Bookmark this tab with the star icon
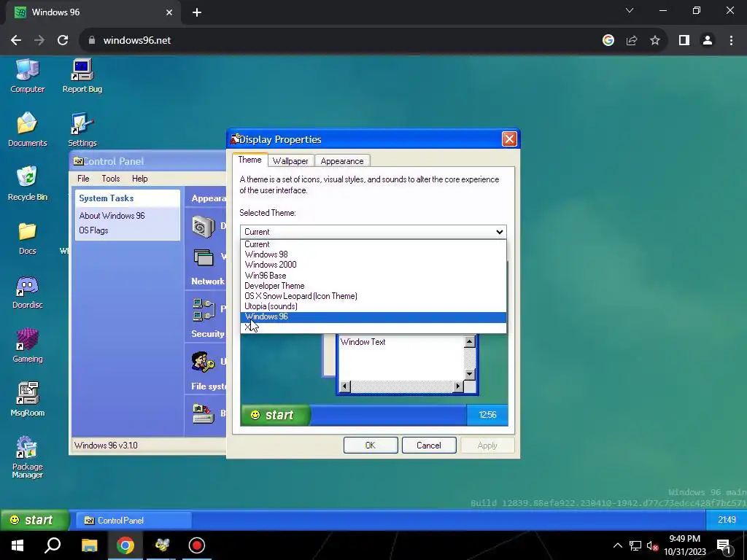The width and height of the screenshot is (747, 560). coord(655,41)
